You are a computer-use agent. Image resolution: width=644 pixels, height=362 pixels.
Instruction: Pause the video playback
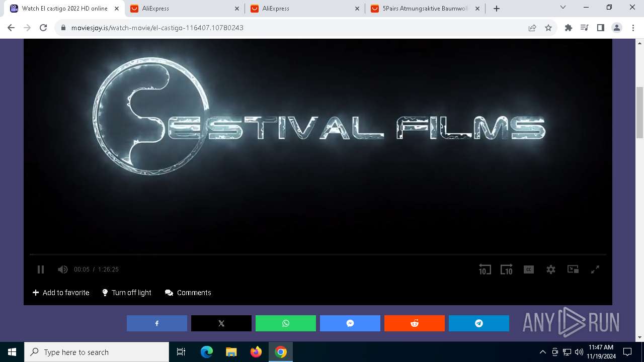point(41,269)
